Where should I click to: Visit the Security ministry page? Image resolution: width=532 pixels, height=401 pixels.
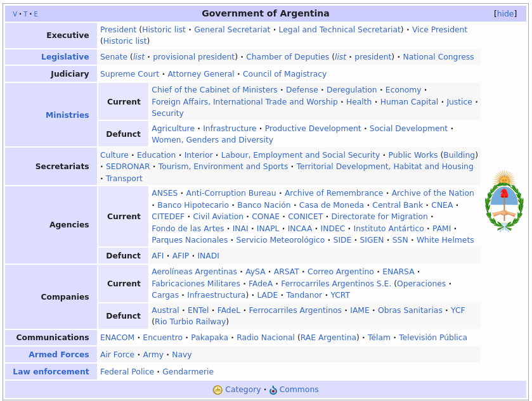(x=167, y=113)
